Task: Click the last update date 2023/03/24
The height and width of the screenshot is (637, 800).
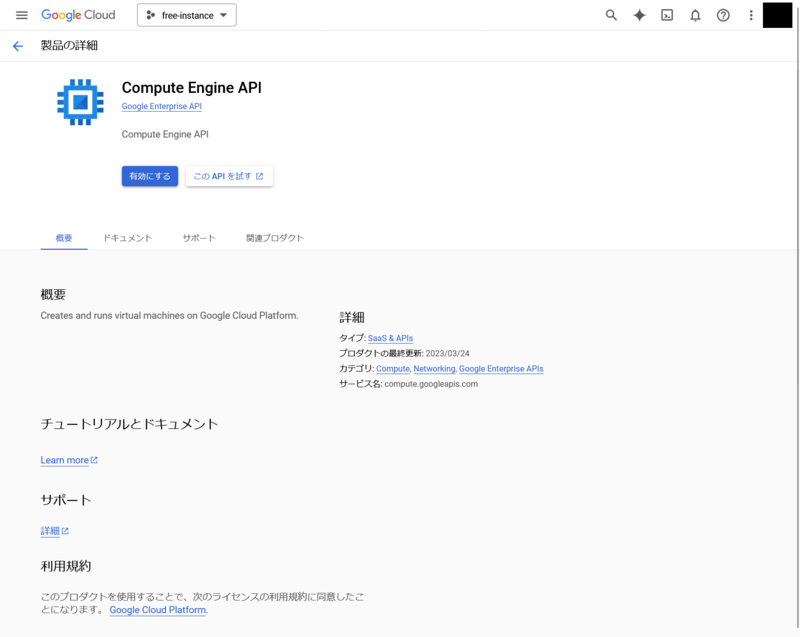Action: pyautogui.click(x=447, y=353)
